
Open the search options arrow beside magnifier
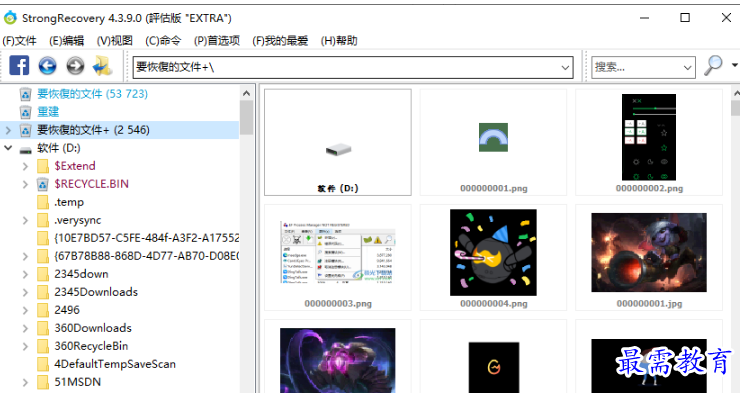(x=734, y=65)
